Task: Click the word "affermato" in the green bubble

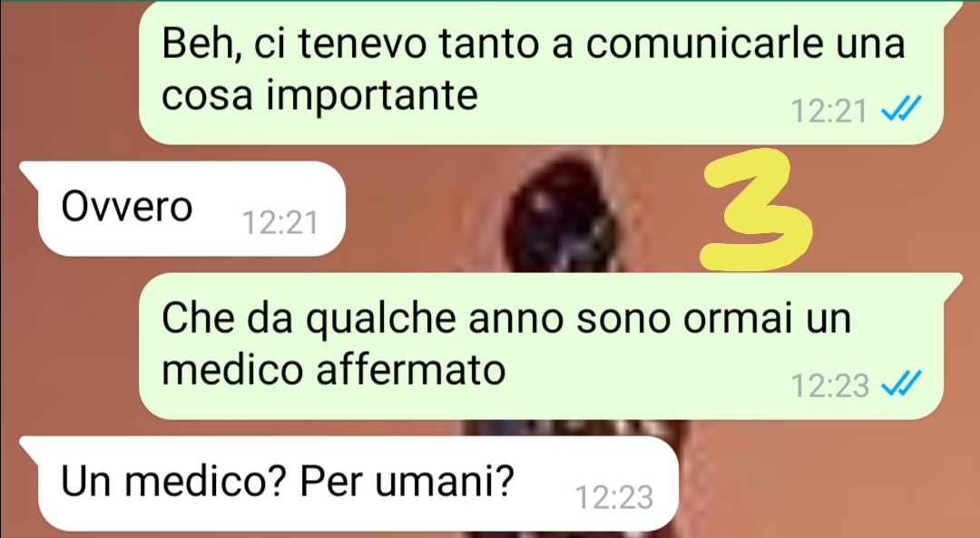Action: [411, 368]
